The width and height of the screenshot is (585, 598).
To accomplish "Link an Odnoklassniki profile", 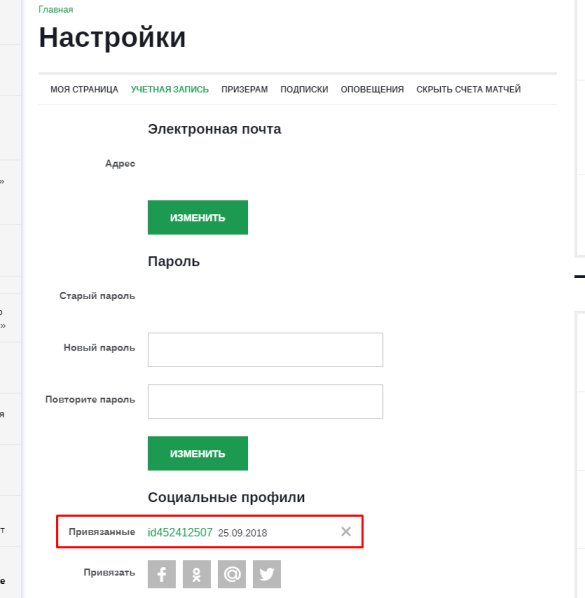I will (x=197, y=574).
